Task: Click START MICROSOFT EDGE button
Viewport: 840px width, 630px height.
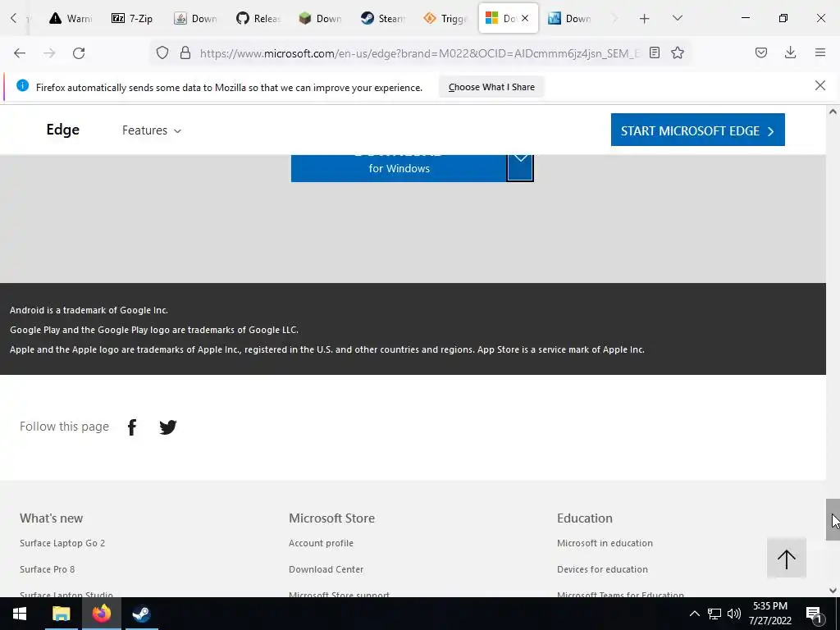Action: [x=697, y=130]
